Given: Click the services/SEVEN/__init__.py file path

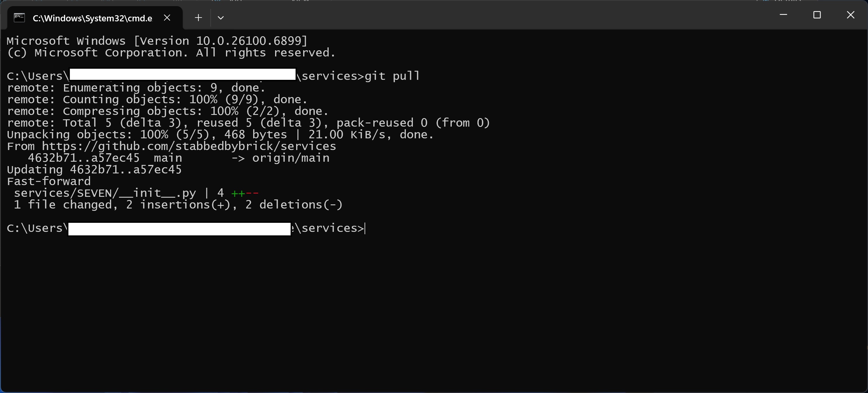Looking at the screenshot, I should tap(105, 193).
